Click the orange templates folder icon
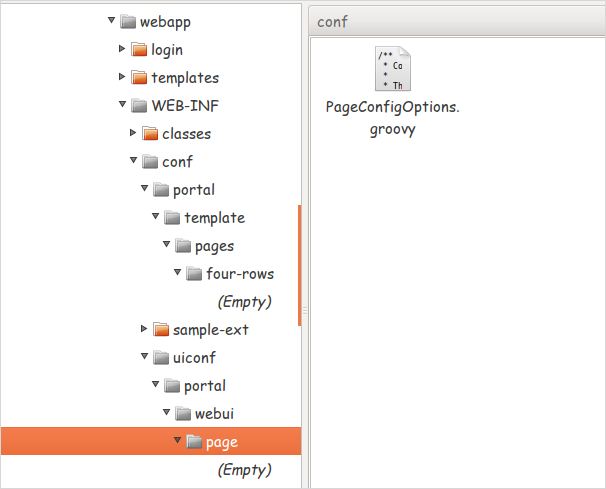This screenshot has height=489, width=606. pyautogui.click(x=139, y=77)
